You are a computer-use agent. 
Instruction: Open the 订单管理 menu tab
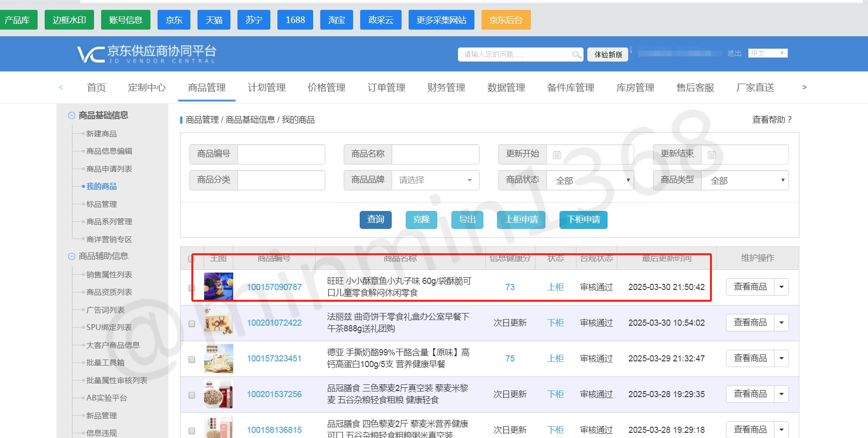[x=386, y=88]
